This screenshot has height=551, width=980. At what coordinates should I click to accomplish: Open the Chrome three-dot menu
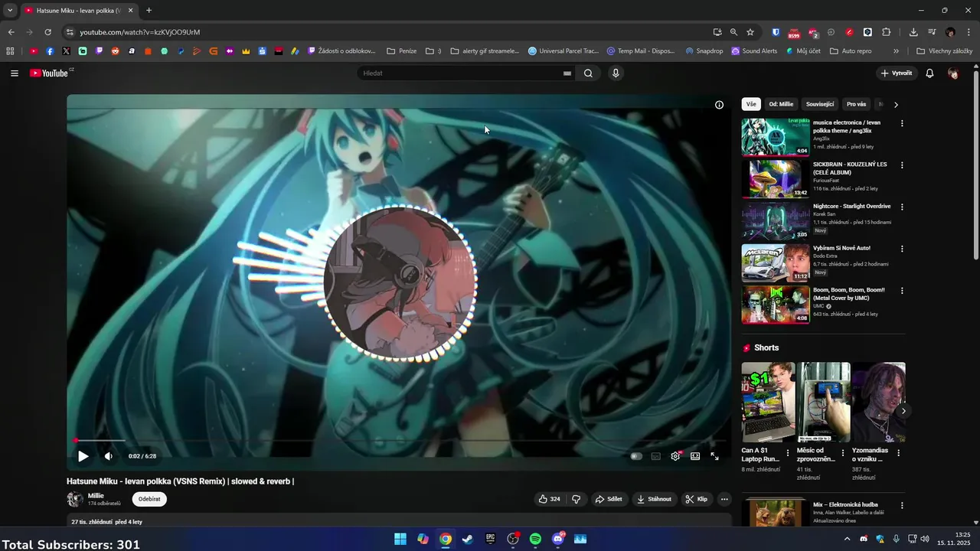coord(969,32)
